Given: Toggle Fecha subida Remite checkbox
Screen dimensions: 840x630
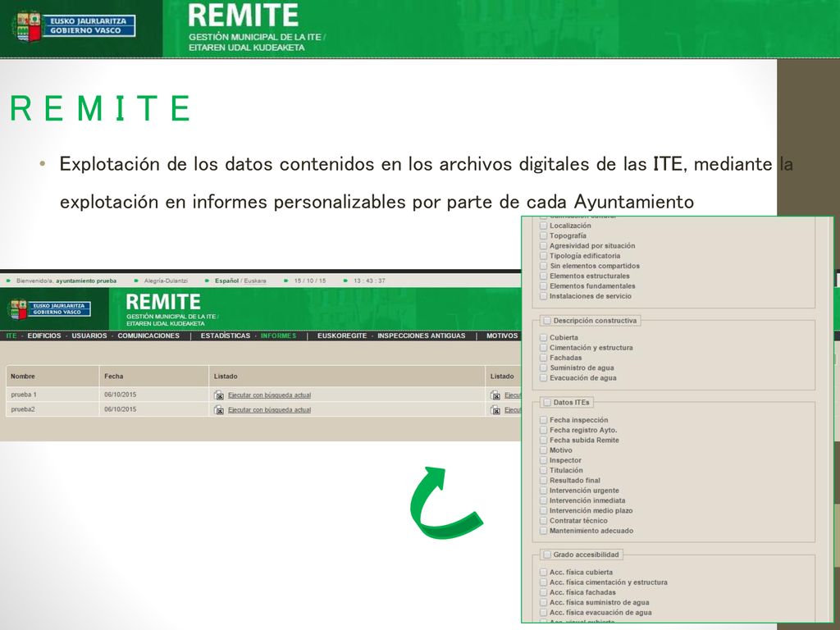Looking at the screenshot, I should point(543,441).
